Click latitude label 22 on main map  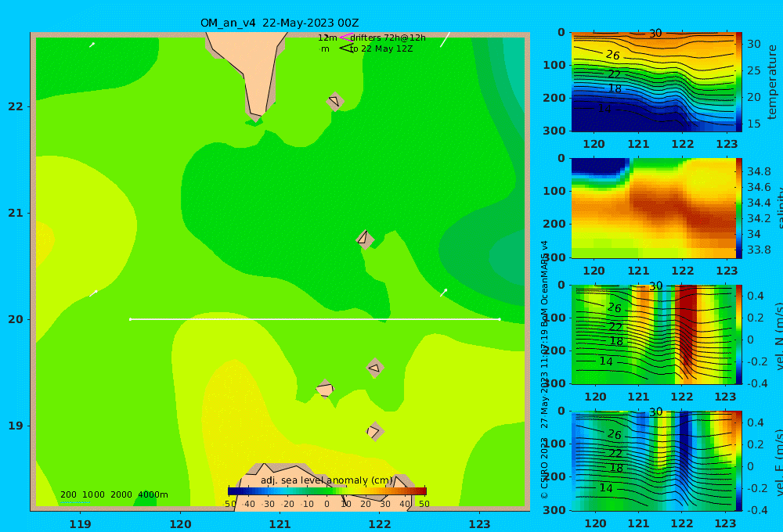[x=16, y=106]
